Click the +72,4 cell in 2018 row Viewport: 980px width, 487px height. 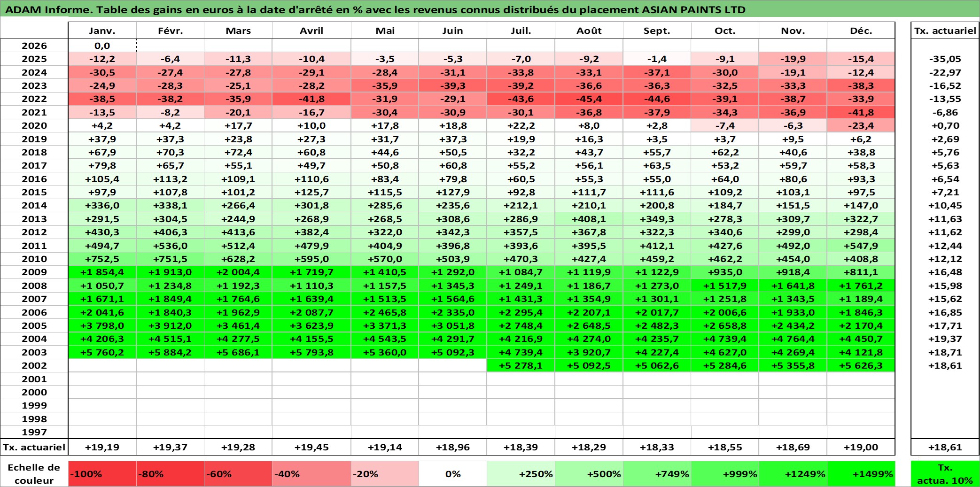[238, 152]
